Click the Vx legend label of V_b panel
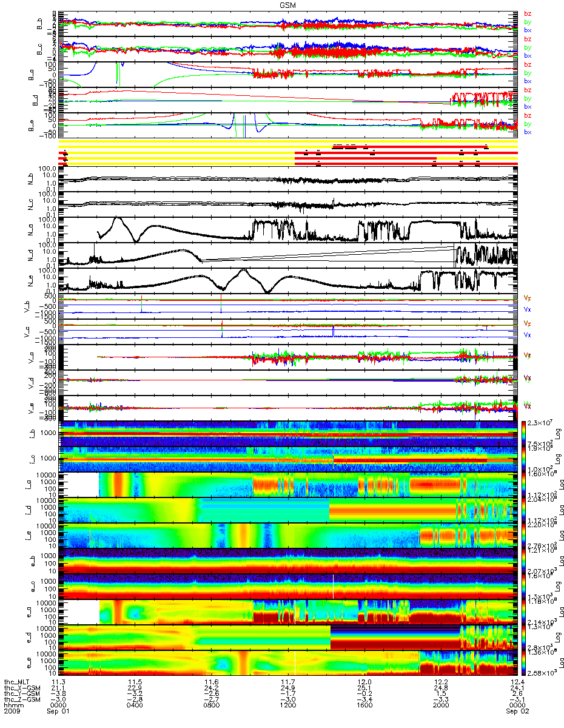 (527, 309)
